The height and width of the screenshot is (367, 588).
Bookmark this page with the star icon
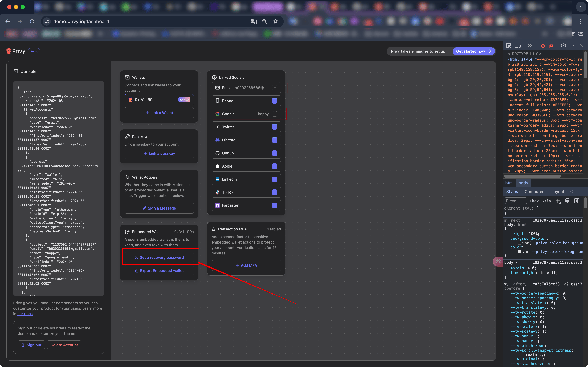tap(276, 21)
